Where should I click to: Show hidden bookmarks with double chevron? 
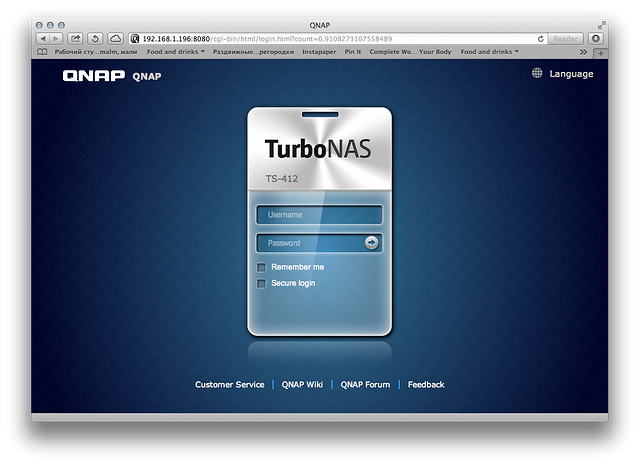[583, 52]
